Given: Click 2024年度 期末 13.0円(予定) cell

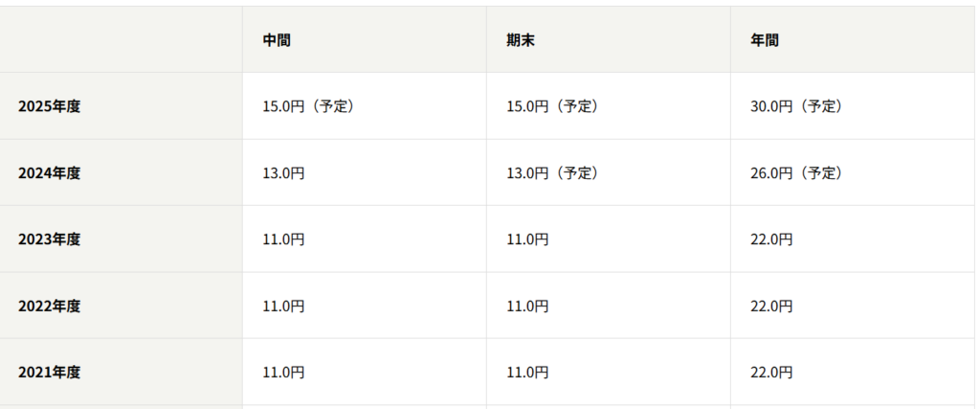Looking at the screenshot, I should (552, 173).
